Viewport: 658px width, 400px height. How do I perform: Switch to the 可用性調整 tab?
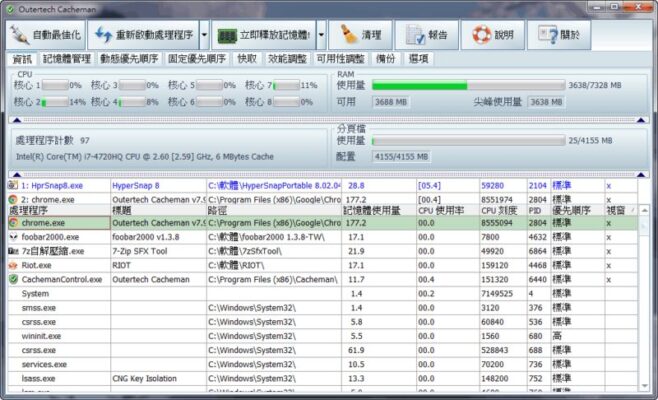pos(340,59)
